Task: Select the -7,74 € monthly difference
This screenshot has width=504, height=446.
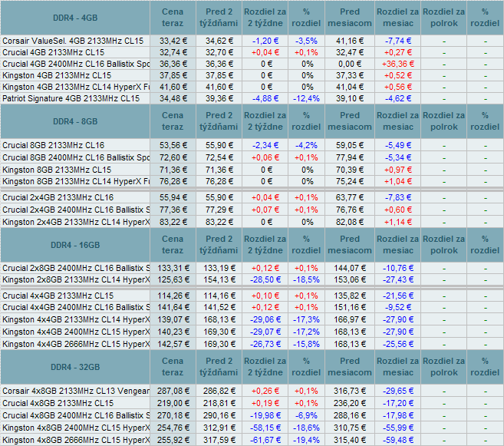Action: tap(398, 41)
